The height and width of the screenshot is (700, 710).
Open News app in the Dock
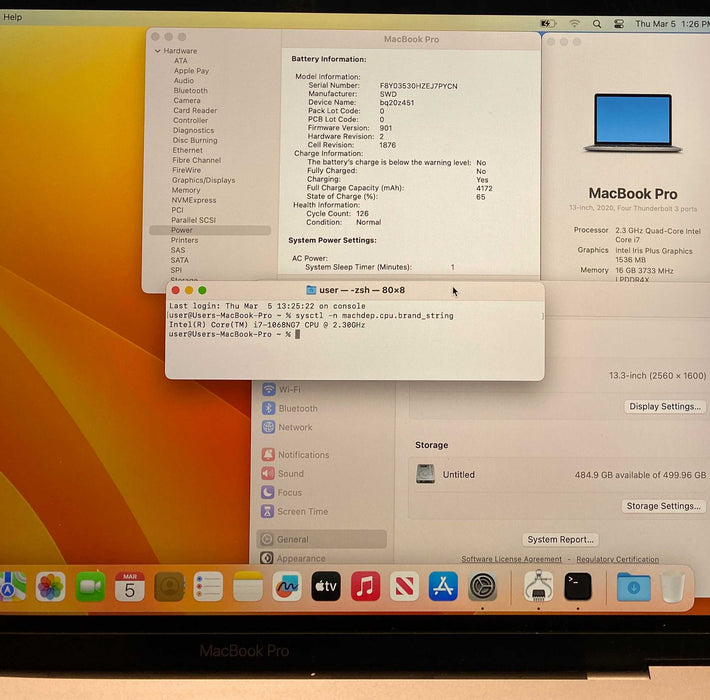(404, 586)
